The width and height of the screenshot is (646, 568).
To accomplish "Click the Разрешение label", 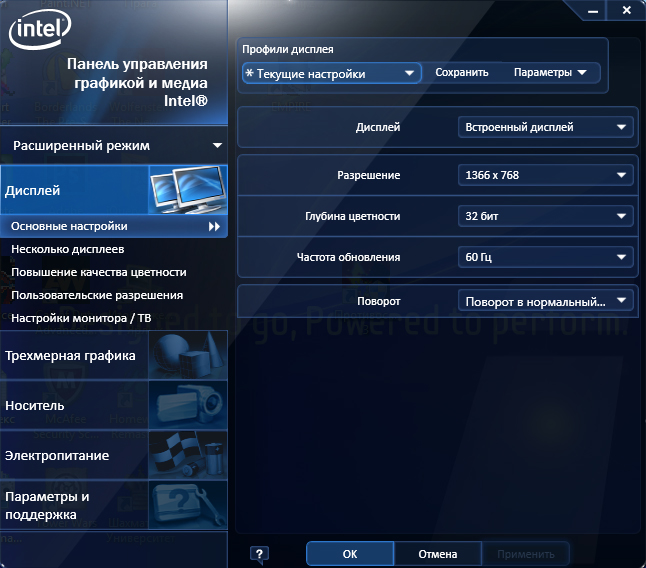I will [x=369, y=175].
